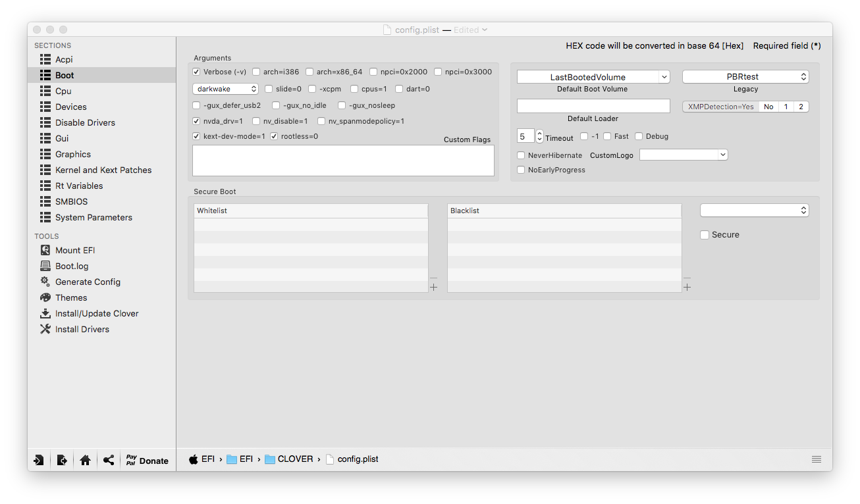Uncheck the Verbose (-v) checkbox
Viewport: 860px width, 504px height.
[196, 72]
